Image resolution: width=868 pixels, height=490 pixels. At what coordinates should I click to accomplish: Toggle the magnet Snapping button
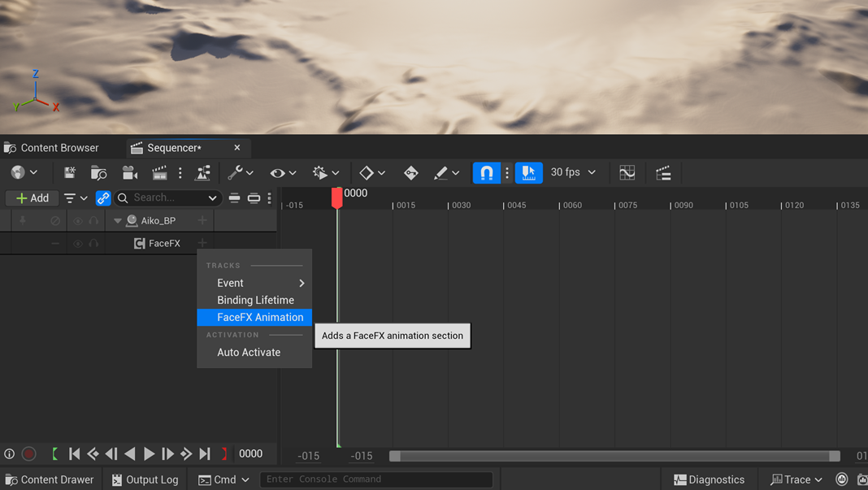(x=487, y=173)
